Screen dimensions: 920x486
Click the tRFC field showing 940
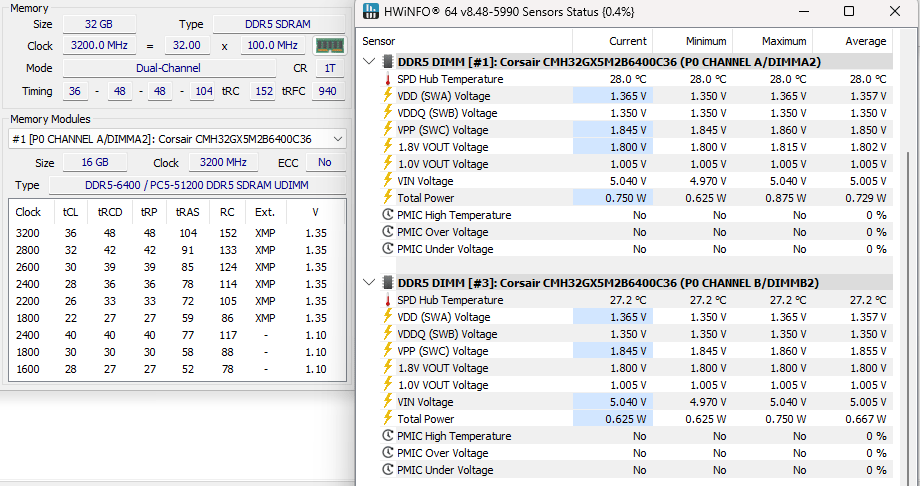[x=328, y=91]
